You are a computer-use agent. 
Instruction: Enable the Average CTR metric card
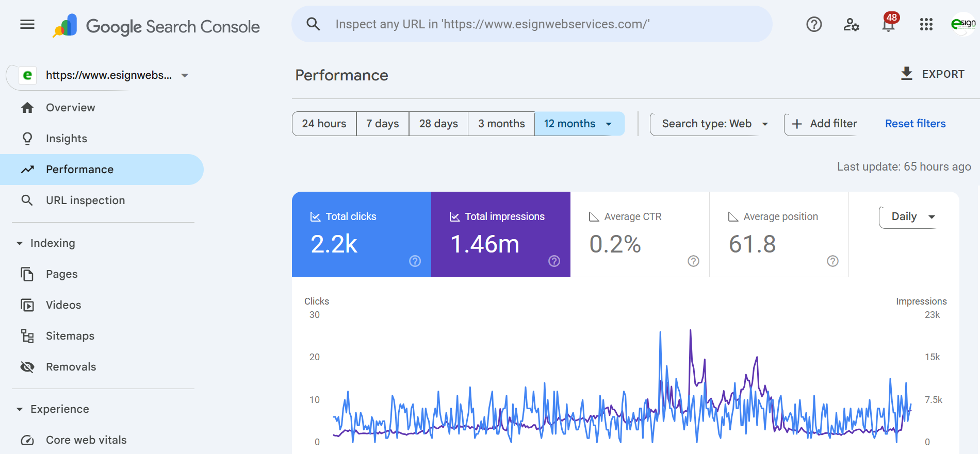pyautogui.click(x=640, y=234)
